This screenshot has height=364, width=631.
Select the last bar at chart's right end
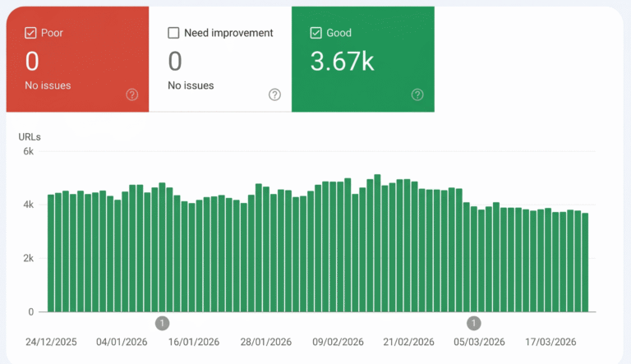tap(585, 263)
